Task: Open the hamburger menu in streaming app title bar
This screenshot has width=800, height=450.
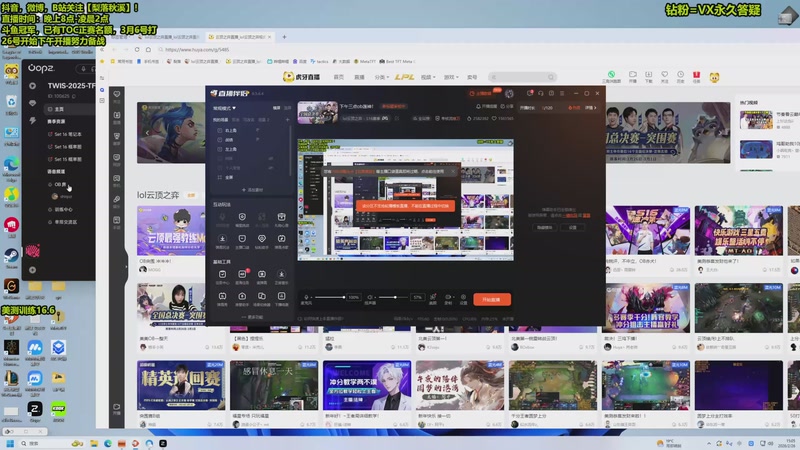Action: click(x=562, y=93)
